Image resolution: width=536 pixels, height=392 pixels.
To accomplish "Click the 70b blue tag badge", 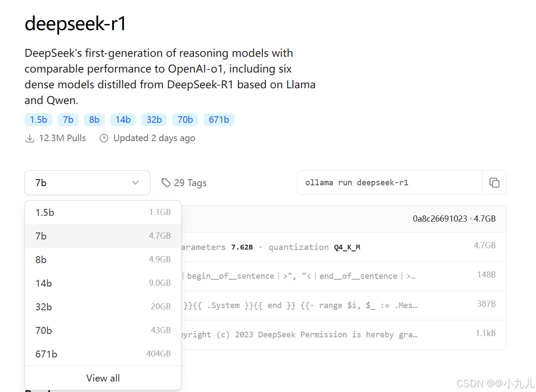I will click(x=185, y=120).
